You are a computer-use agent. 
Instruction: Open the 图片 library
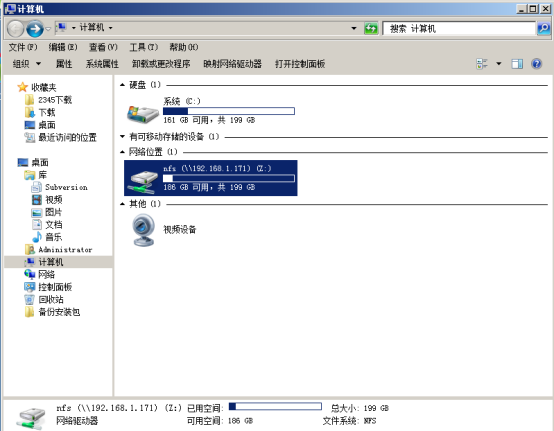click(x=47, y=212)
